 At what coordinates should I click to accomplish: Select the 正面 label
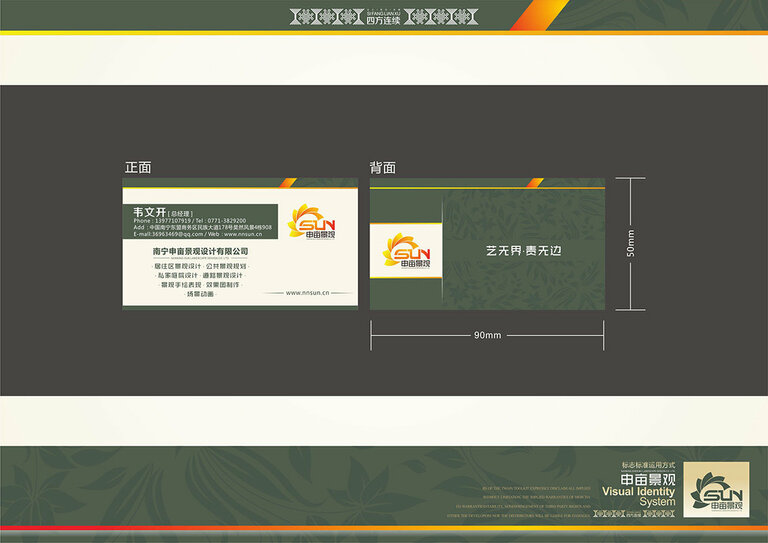138,167
